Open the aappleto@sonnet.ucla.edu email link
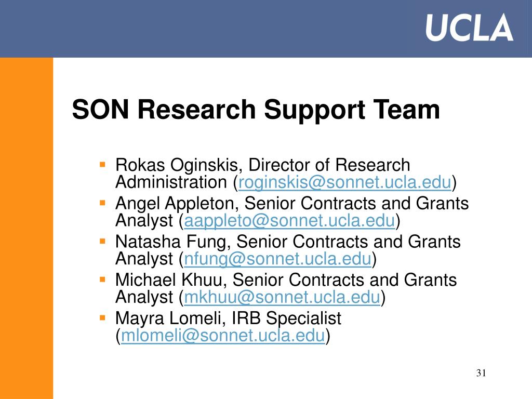The image size is (532, 399). [289, 220]
